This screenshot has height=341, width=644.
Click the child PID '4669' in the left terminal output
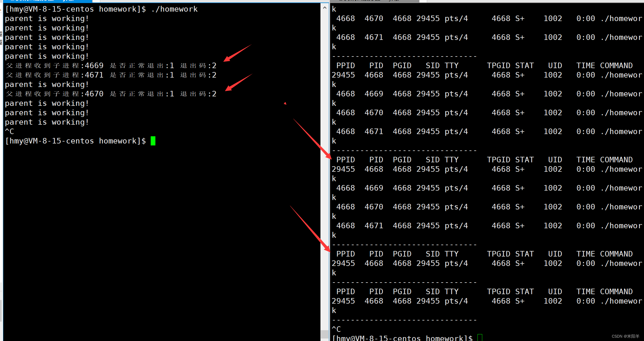coord(94,66)
